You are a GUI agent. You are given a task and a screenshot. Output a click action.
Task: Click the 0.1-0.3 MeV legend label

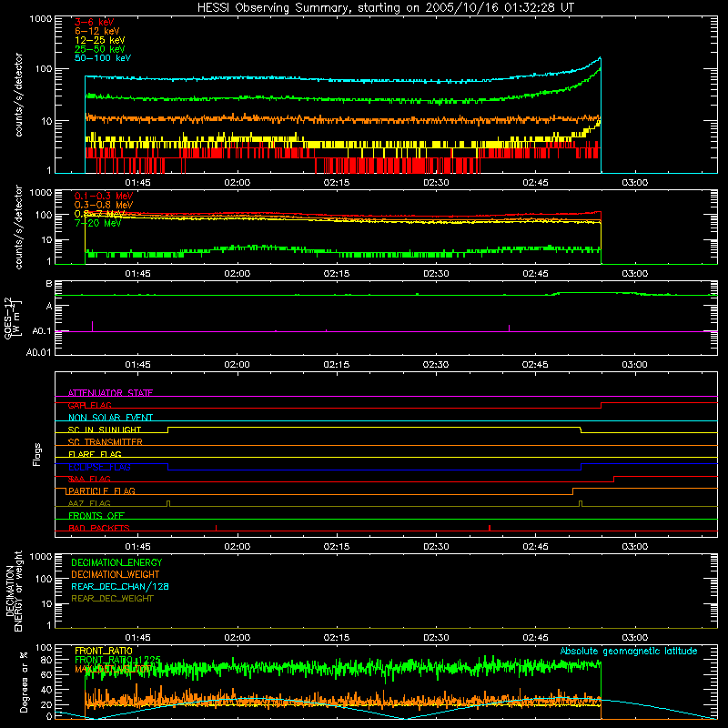point(104,196)
